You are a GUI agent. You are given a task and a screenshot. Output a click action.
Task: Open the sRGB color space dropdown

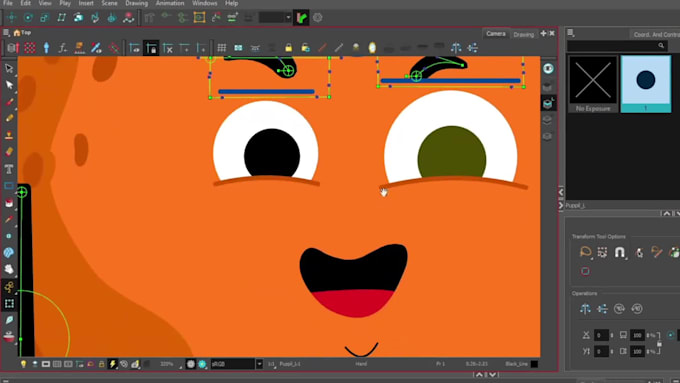coord(259,364)
